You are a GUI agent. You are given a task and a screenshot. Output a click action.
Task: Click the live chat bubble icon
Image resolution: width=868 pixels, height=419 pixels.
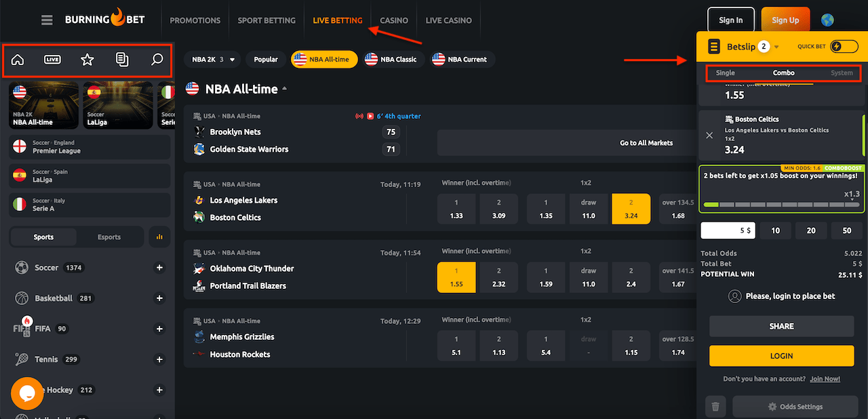pos(27,393)
